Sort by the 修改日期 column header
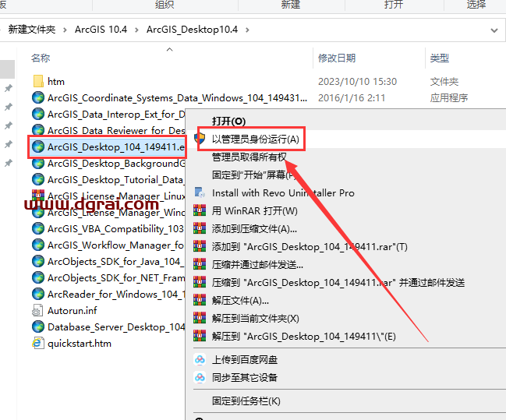The image size is (506, 420). [337, 58]
